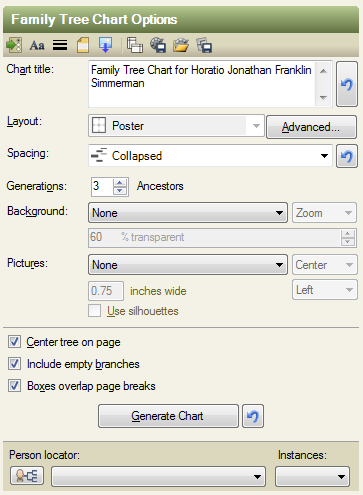The width and height of the screenshot is (363, 495).
Task: Click the open saved chart folder icon
Action: pos(181,45)
